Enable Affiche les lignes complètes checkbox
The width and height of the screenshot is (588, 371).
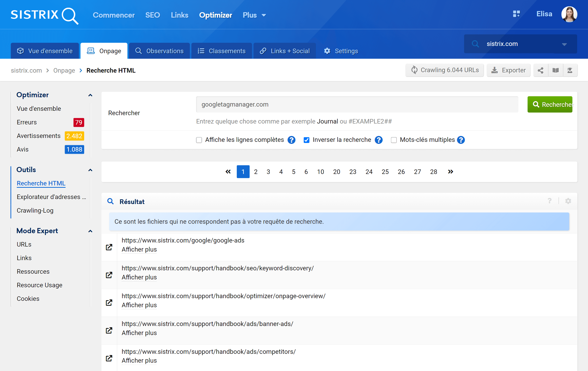pyautogui.click(x=199, y=140)
